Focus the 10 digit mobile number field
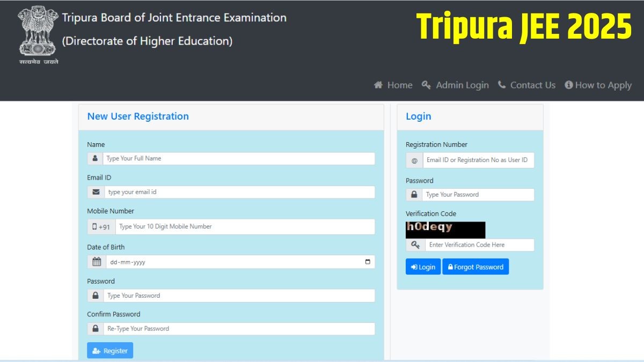Screen dimensions: 644x362 pyautogui.click(x=245, y=227)
